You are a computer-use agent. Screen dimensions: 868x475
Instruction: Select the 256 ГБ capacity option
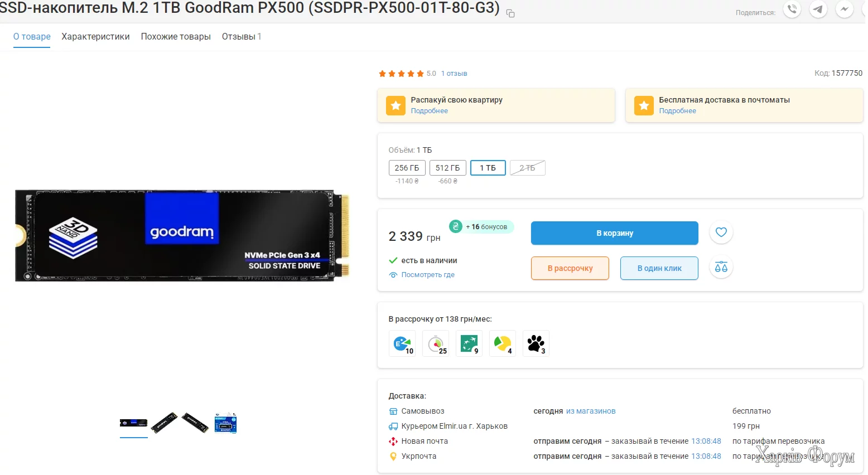[x=407, y=168]
